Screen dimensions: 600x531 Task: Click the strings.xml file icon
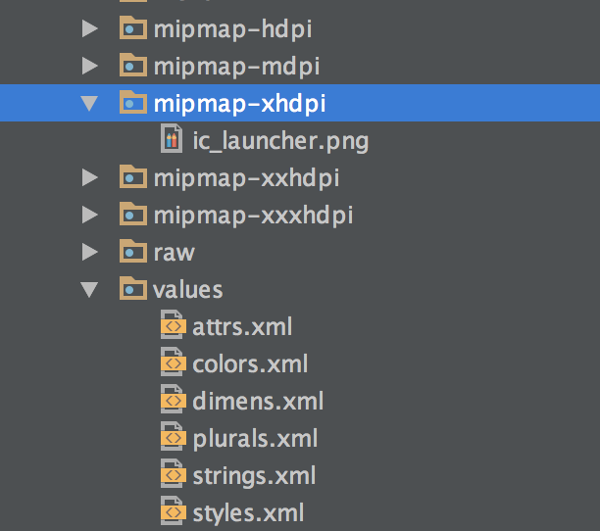tap(173, 473)
